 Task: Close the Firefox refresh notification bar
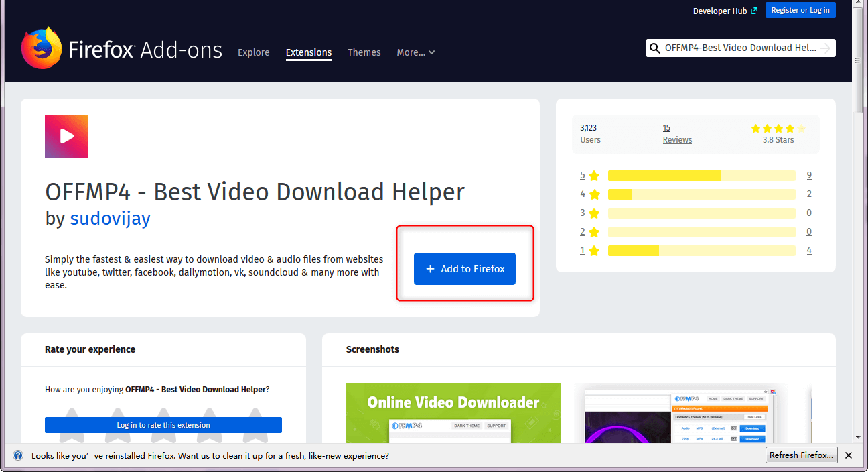(x=848, y=455)
